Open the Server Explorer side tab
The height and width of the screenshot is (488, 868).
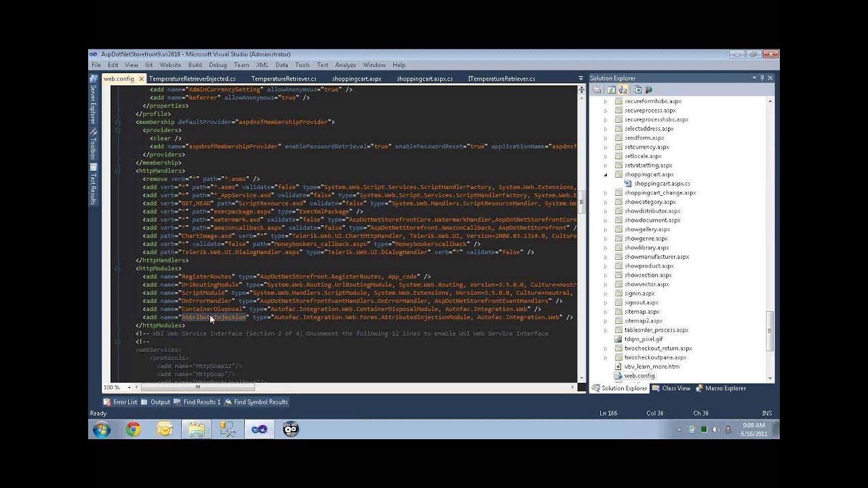point(93,100)
